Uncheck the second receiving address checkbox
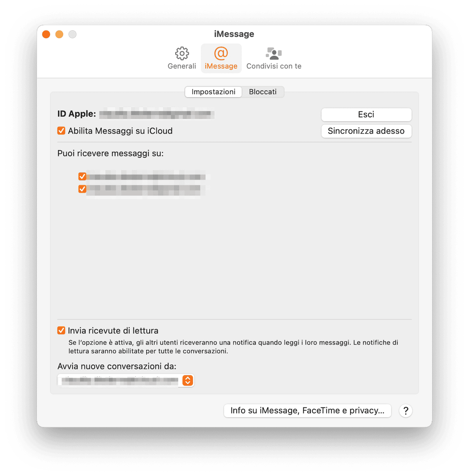The image size is (469, 476). pyautogui.click(x=82, y=189)
